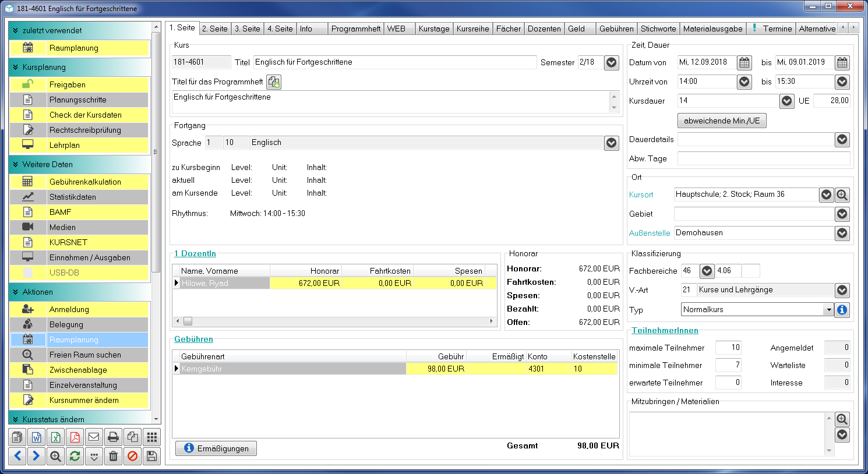Viewport: 868px width, 474px height.
Task: Collapse the Kursplanung section
Action: [15, 67]
